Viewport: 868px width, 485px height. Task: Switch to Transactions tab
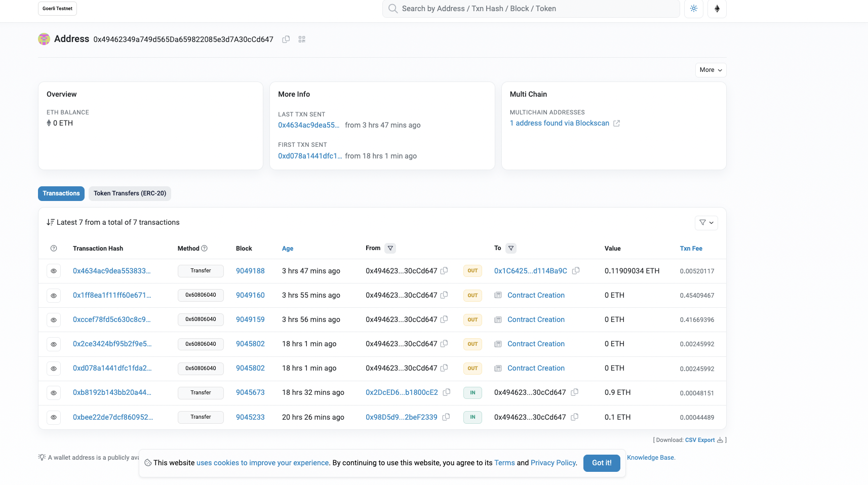tap(61, 193)
